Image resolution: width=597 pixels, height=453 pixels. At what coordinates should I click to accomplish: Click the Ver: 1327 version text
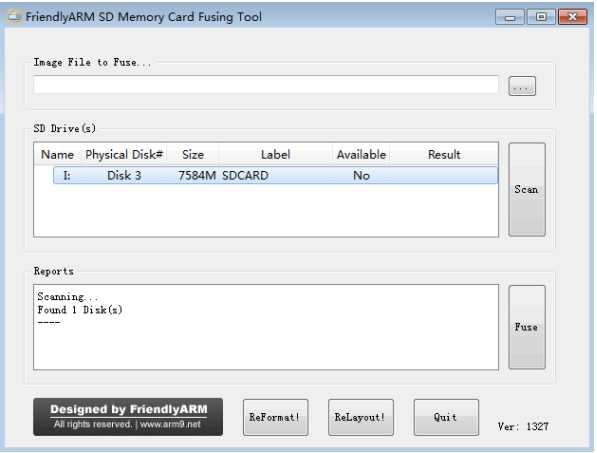tap(523, 426)
